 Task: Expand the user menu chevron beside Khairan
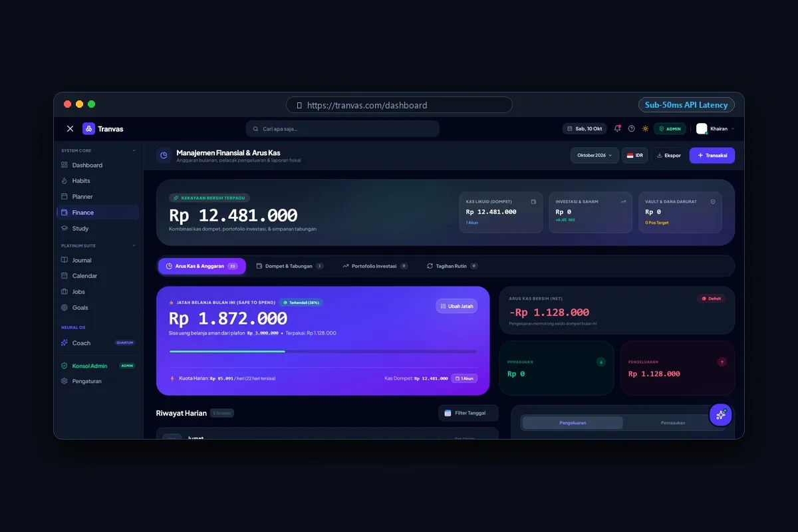click(733, 128)
